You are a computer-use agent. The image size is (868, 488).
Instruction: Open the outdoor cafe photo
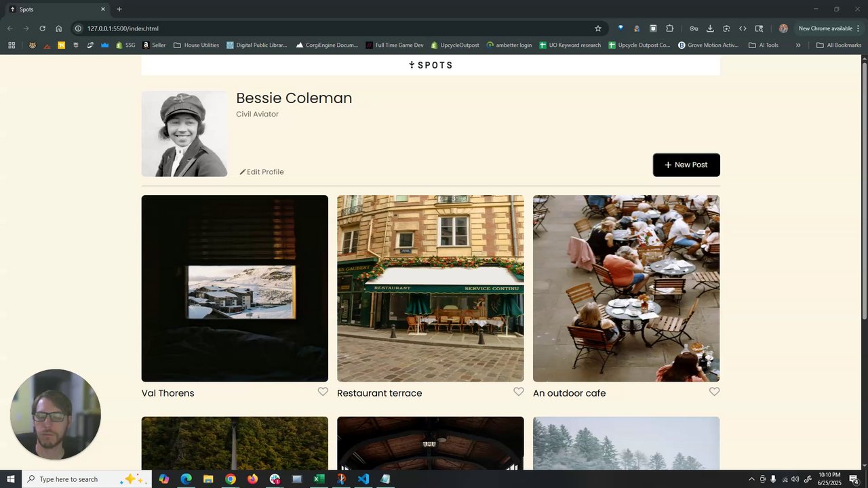pos(626,289)
